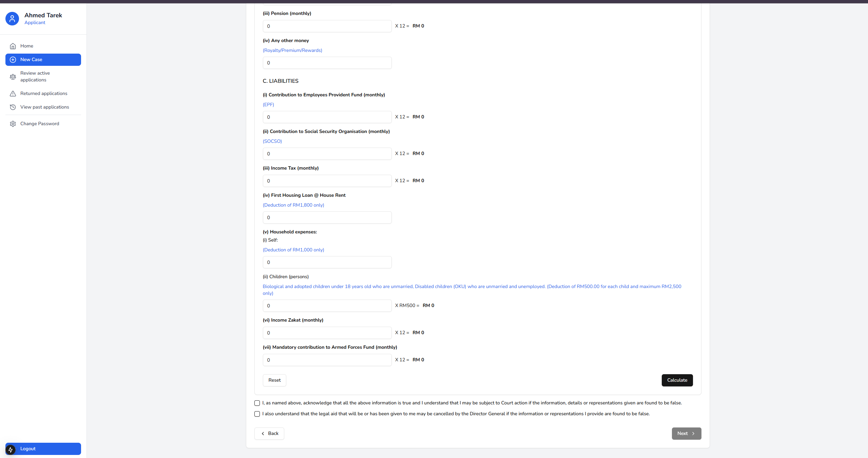This screenshot has height=458, width=868.
Task: Click the Home house icon
Action: pyautogui.click(x=13, y=46)
